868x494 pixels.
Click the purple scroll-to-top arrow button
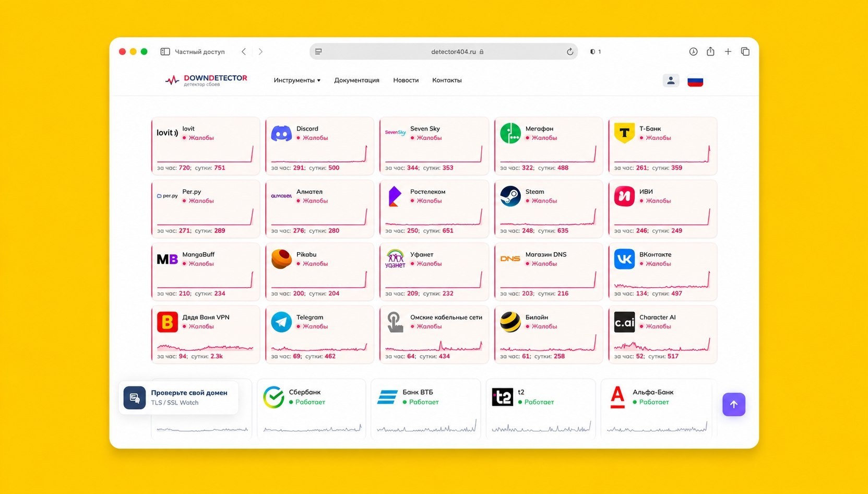coord(734,404)
